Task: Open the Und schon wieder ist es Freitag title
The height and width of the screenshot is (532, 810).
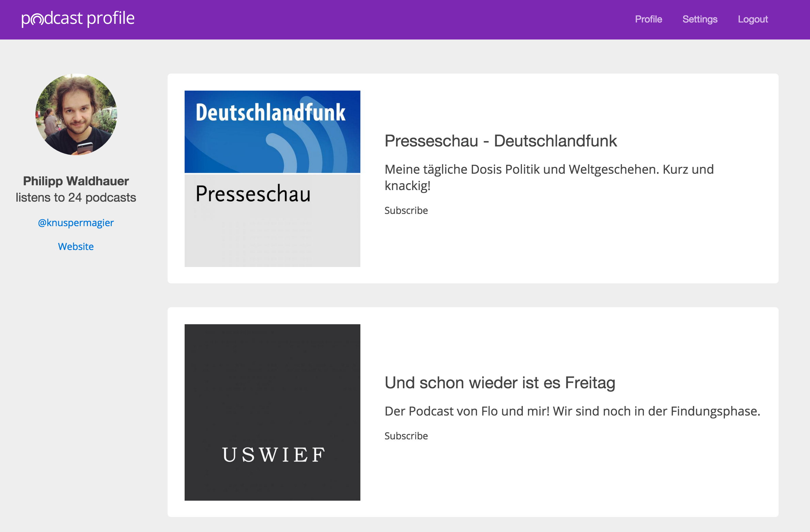Action: 500,383
